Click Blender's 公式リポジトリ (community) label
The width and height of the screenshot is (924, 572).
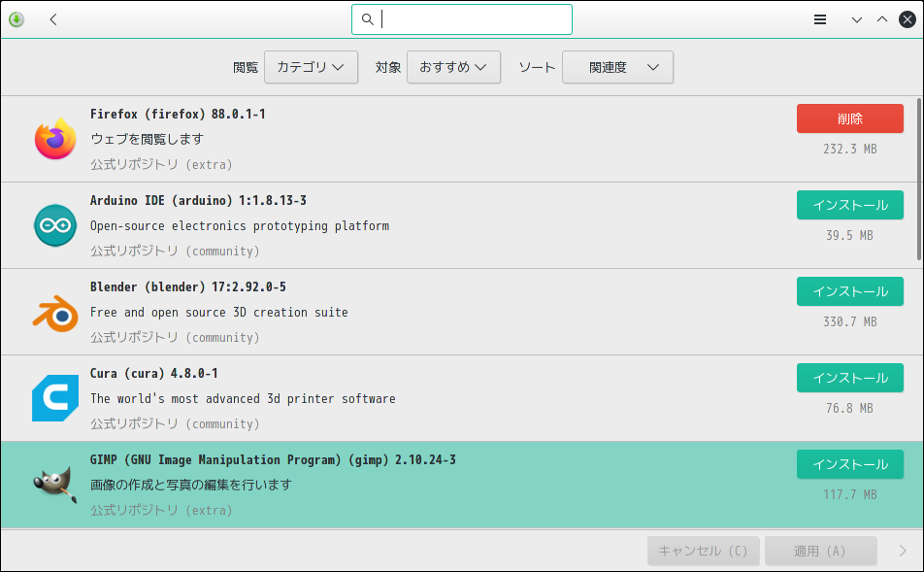pyautogui.click(x=175, y=337)
